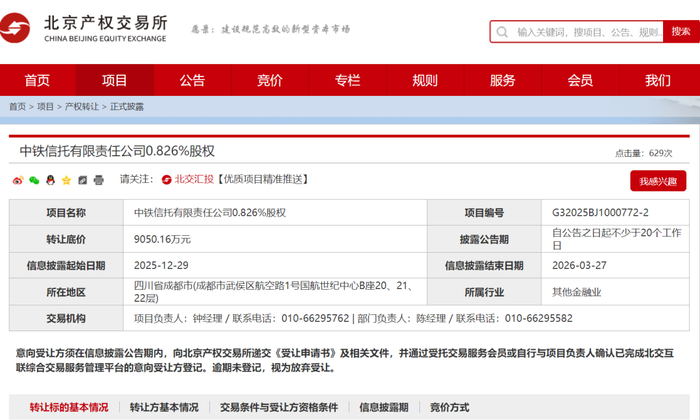Add to favorites with the star icon
The height and width of the screenshot is (420, 700).
(67, 180)
